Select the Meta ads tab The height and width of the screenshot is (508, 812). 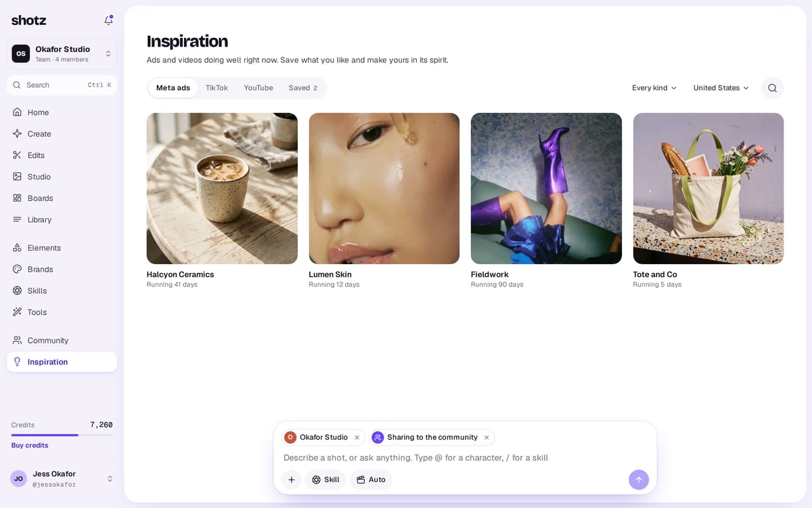point(173,88)
